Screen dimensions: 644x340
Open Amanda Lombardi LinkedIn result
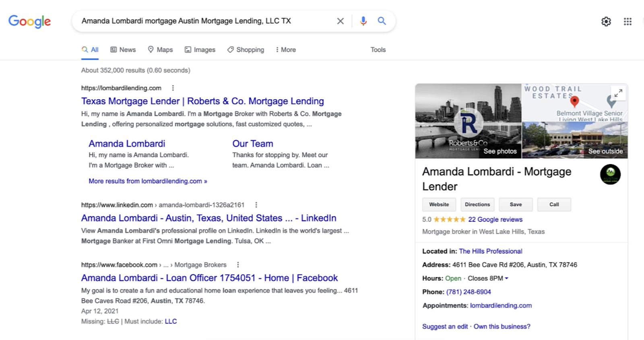(209, 218)
